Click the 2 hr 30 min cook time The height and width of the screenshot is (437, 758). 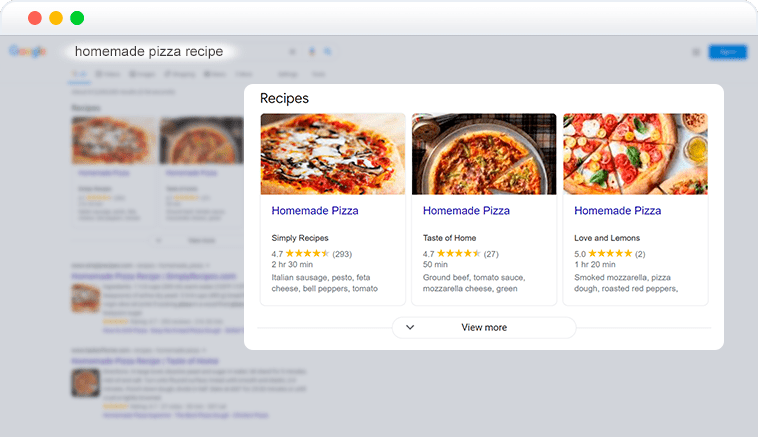click(292, 264)
